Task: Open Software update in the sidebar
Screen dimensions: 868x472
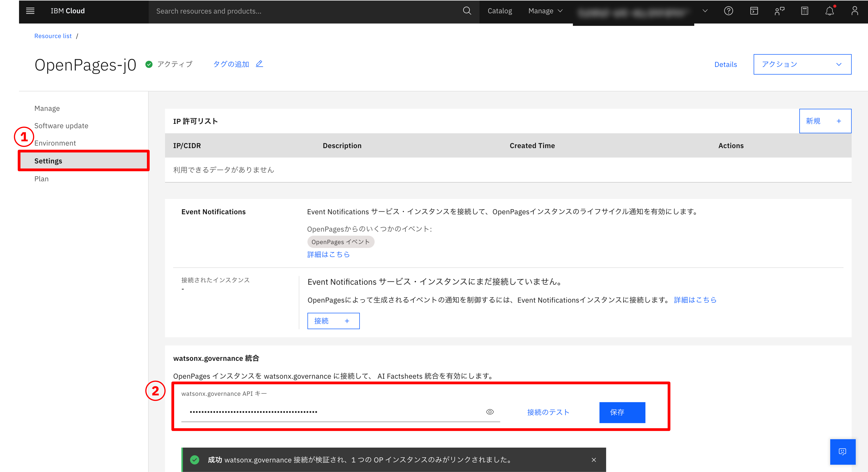Action: click(61, 126)
